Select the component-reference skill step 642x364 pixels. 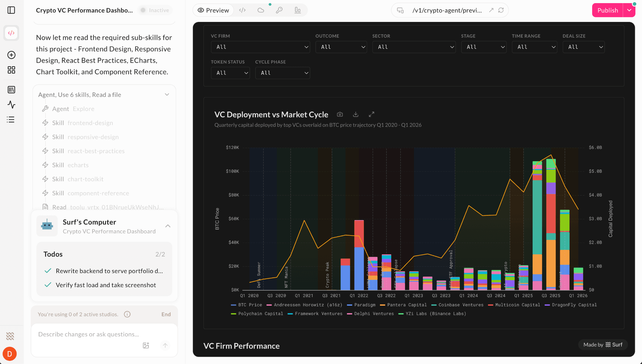86,193
